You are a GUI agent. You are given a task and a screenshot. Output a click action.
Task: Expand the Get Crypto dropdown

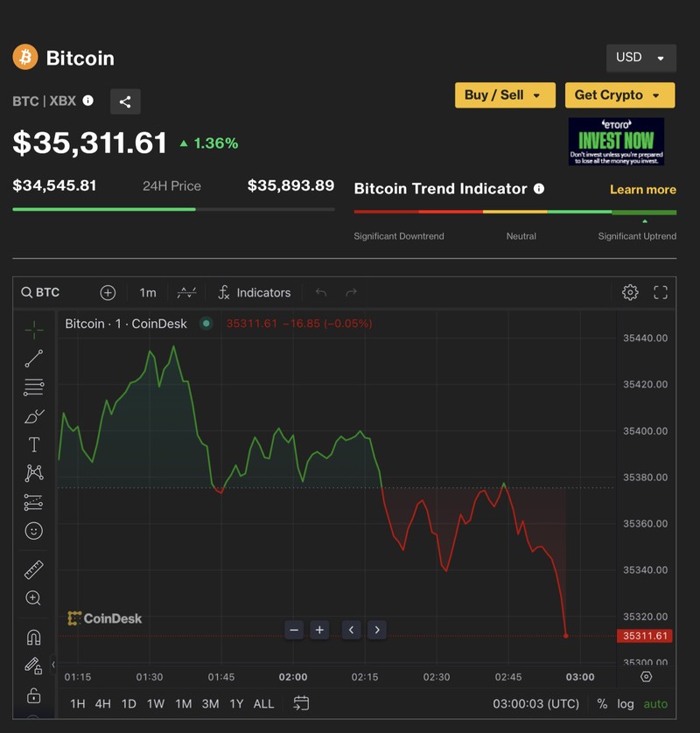[x=619, y=95]
